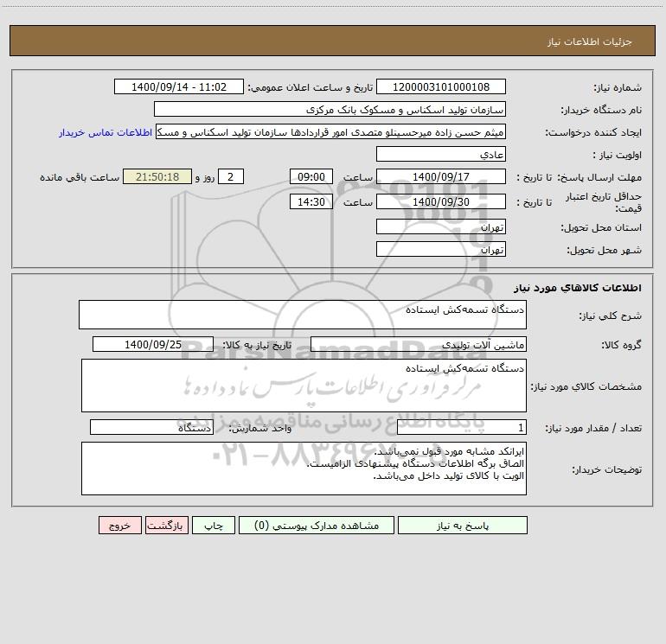This screenshot has width=666, height=644.
Task: Click the 'تاریخ نیاز به کالا:' label
Action: (257, 345)
